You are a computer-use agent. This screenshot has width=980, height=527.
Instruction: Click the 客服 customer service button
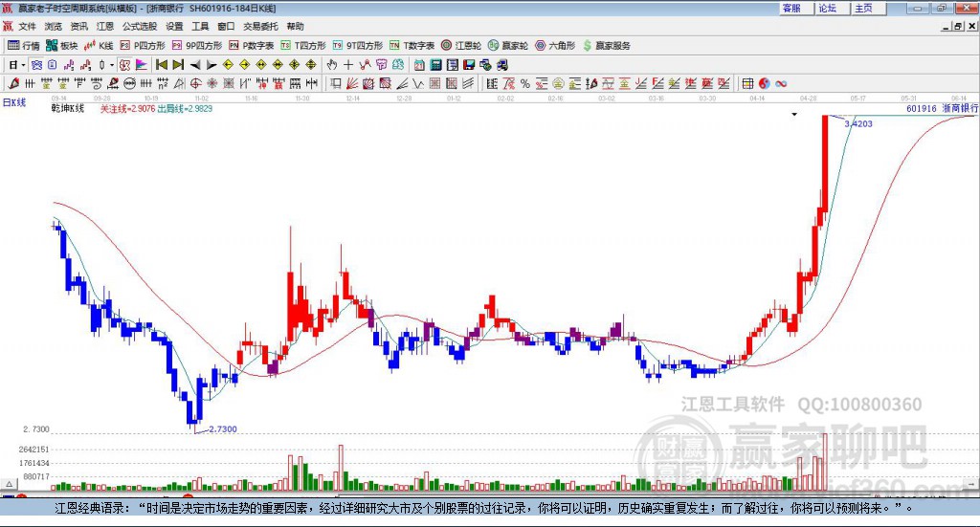[795, 8]
